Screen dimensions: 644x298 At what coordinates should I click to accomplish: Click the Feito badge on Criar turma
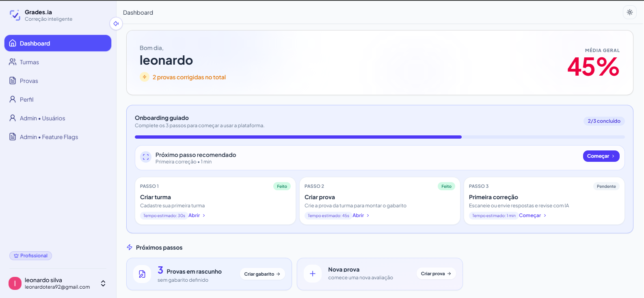pos(282,186)
